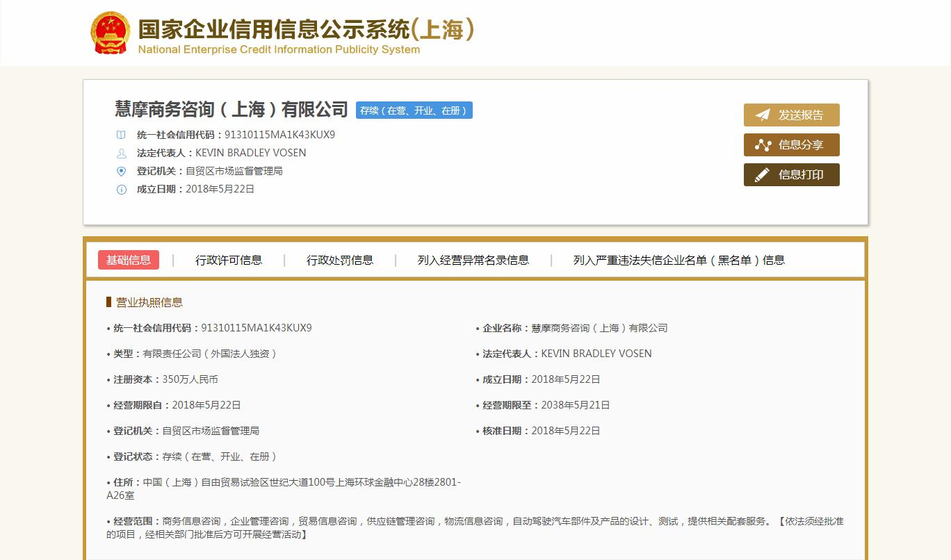Open the 行政处罚信息 tab
This screenshot has height=560, width=951.
340,260
